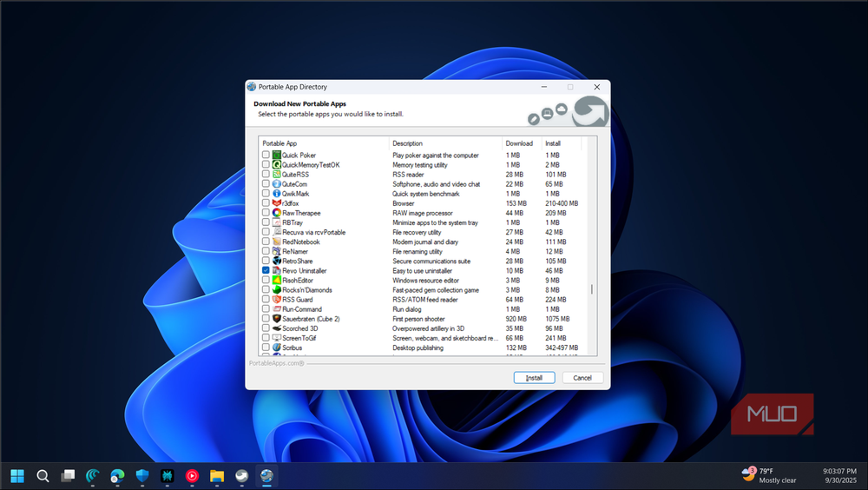Click the Sauerbraten (Cube 2) icon
868x490 pixels.
(x=276, y=319)
